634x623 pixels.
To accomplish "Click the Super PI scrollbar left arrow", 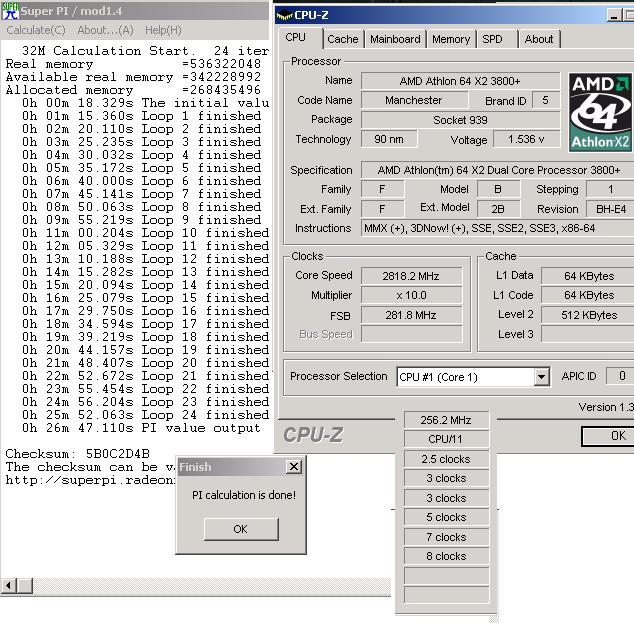I will (x=9, y=585).
